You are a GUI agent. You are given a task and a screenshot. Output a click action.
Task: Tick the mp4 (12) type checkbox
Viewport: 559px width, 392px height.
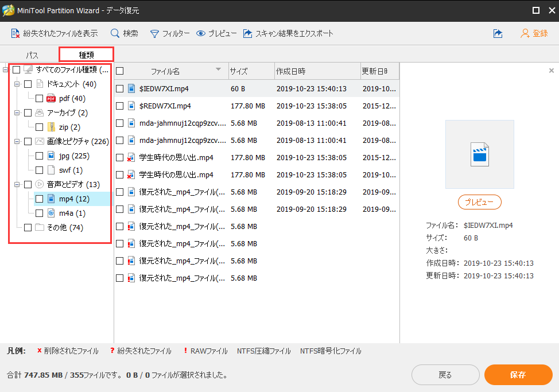[x=40, y=199]
